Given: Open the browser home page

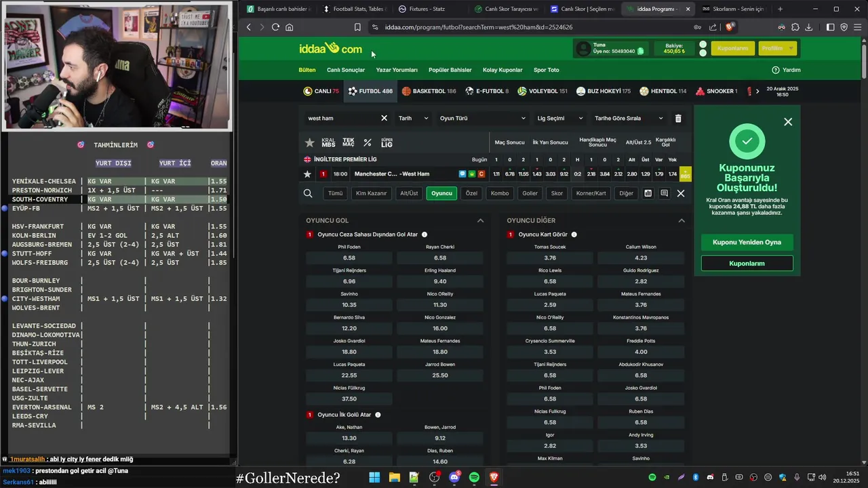Looking at the screenshot, I should (290, 27).
